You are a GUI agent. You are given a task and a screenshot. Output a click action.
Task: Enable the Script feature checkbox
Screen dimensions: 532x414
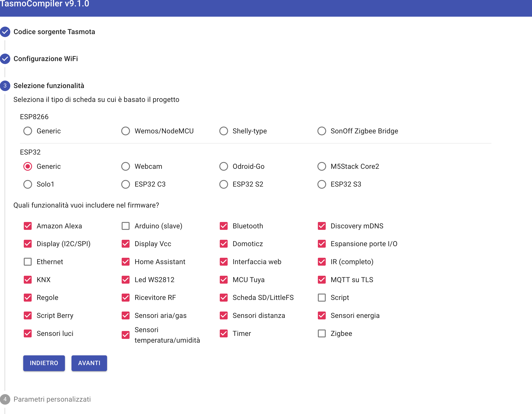[x=322, y=297]
